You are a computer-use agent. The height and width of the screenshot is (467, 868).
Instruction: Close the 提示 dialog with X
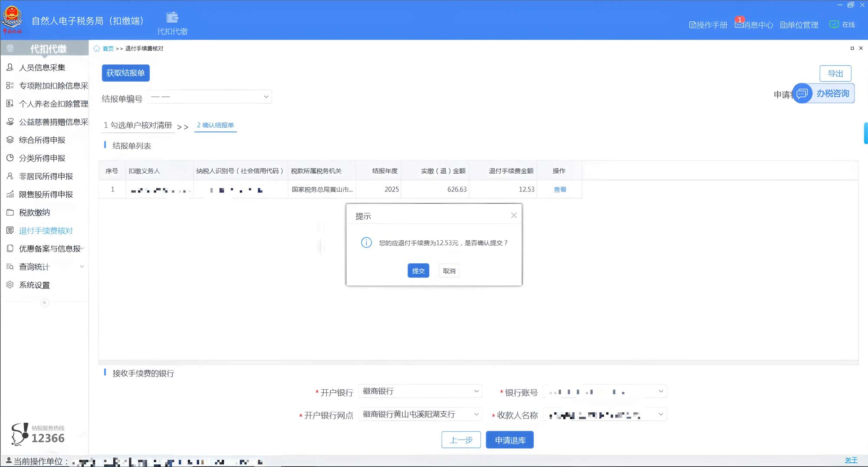513,215
